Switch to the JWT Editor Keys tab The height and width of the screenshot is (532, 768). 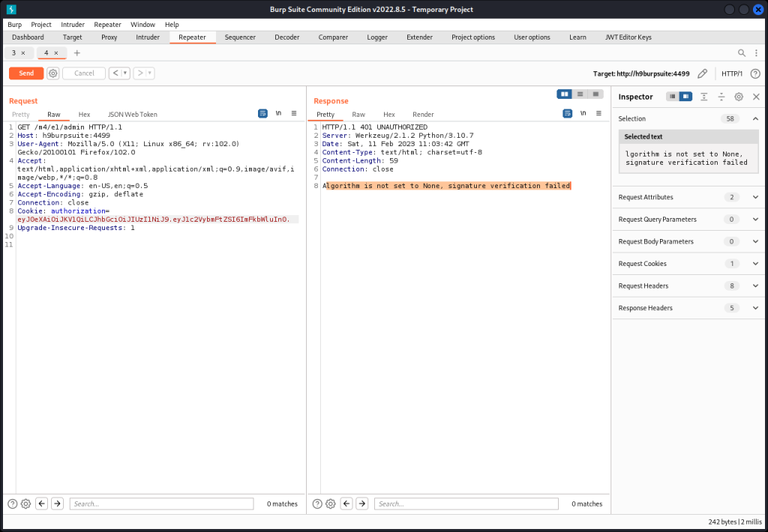click(x=628, y=37)
